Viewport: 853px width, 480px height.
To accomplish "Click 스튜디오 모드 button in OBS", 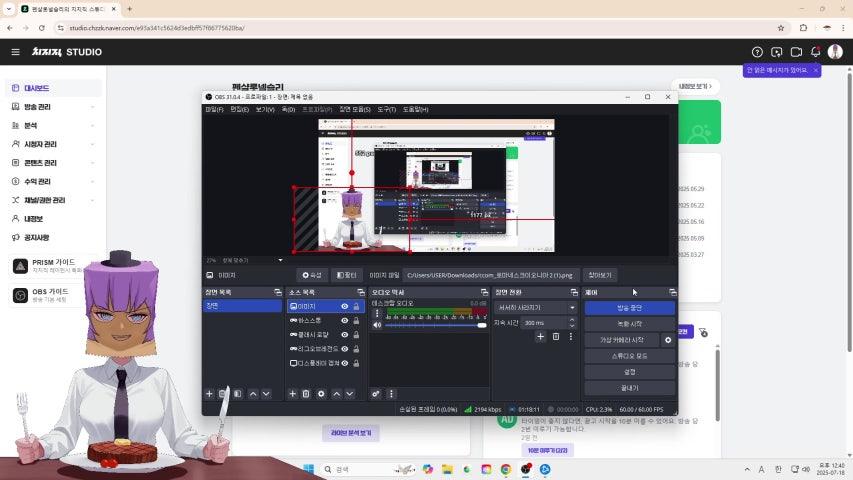I will [x=629, y=356].
